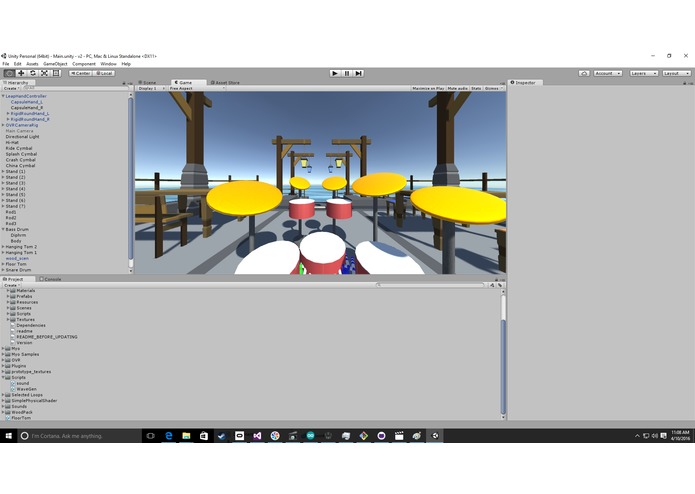
Task: Open the Project Create dropdown
Action: [x=11, y=285]
